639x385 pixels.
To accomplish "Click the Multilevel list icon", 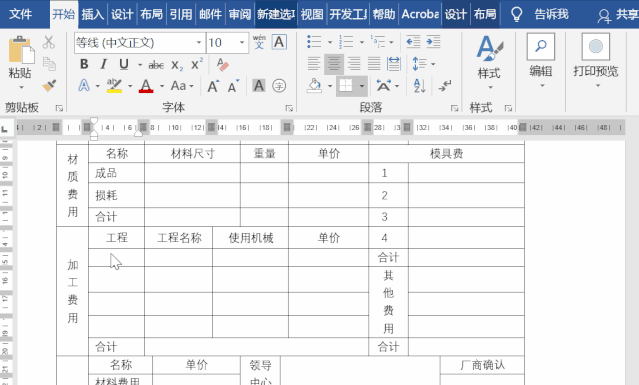I will click(x=378, y=42).
